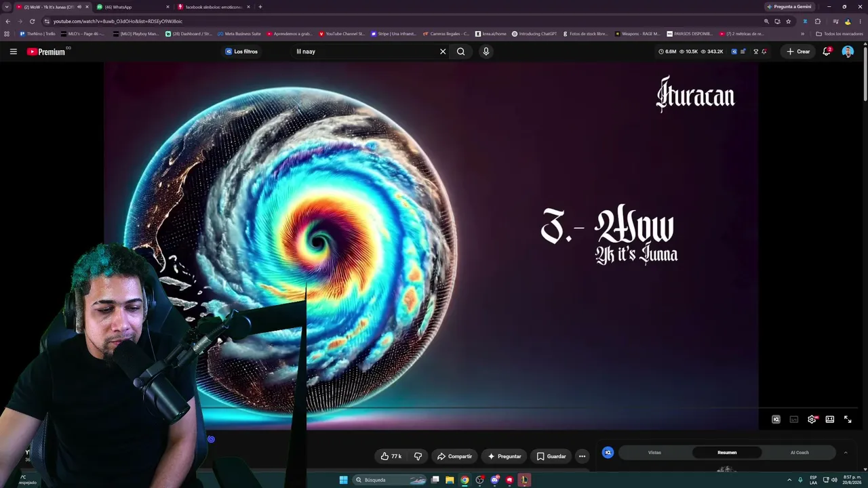This screenshot has width=868, height=488.
Task: Open File Explorer from the taskbar
Action: point(450,480)
